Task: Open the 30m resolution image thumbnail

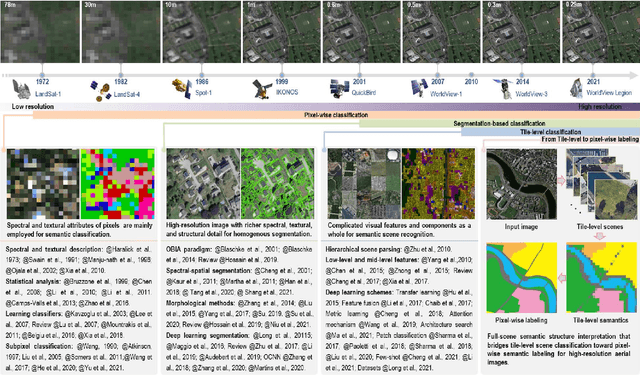Action: 121,32
